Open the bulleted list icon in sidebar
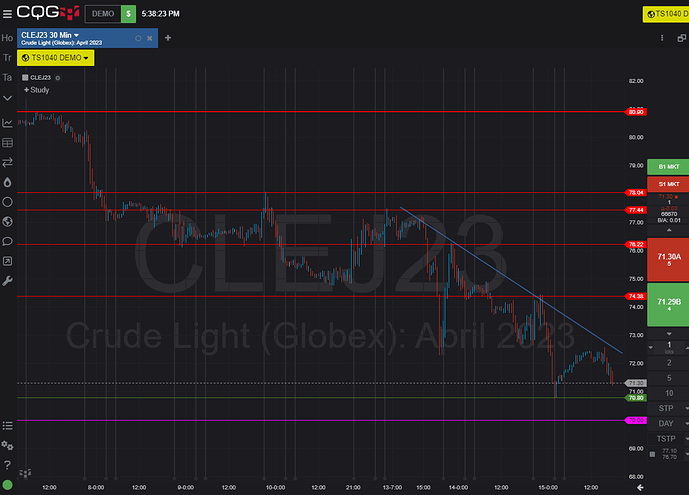 (x=7, y=426)
